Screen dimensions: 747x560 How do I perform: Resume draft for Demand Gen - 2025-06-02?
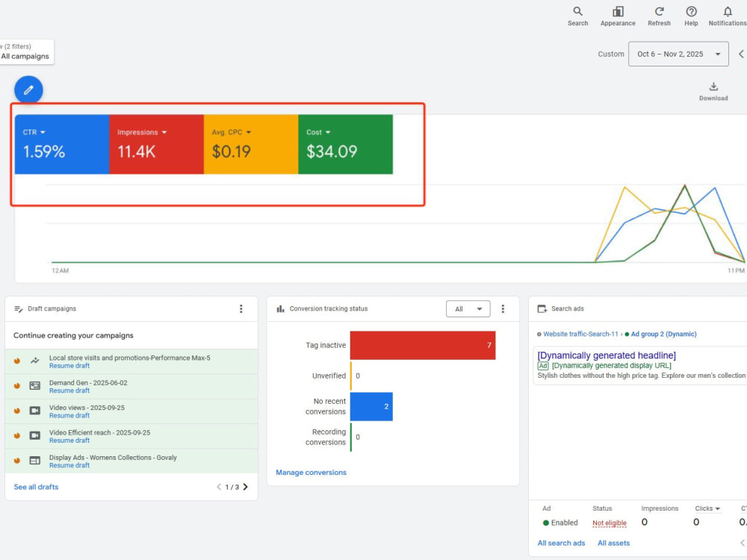(x=69, y=391)
